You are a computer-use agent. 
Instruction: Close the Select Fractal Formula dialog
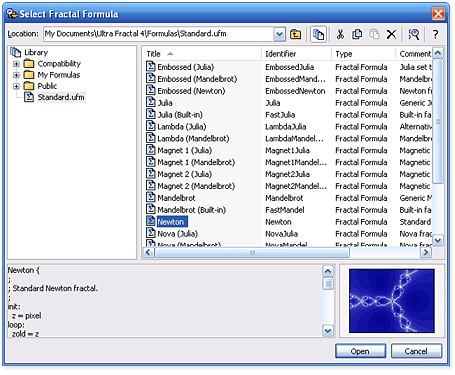pos(438,14)
